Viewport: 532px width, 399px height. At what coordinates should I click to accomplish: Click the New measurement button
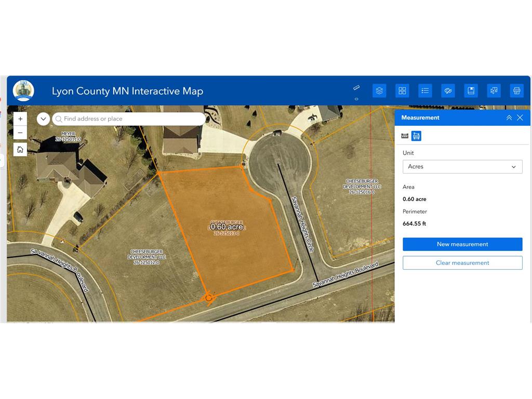tap(462, 244)
